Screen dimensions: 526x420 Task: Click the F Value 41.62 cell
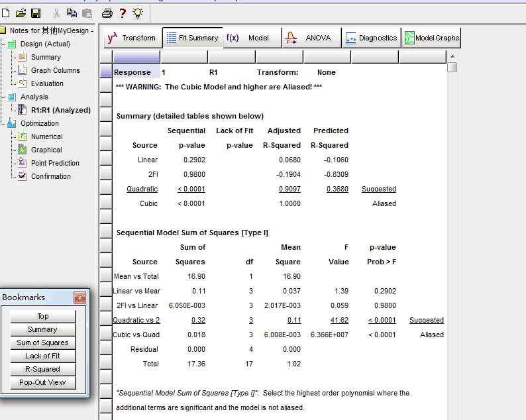pyautogui.click(x=339, y=320)
